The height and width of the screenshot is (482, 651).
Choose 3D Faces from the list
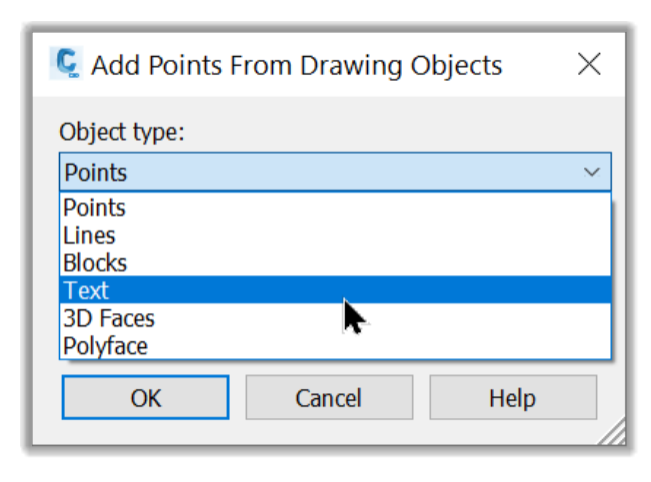109,319
